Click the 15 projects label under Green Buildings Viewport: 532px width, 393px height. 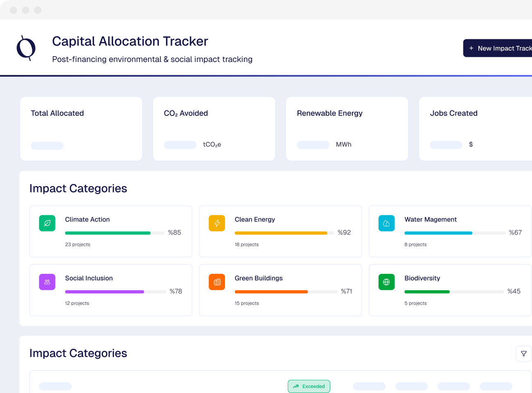point(247,303)
